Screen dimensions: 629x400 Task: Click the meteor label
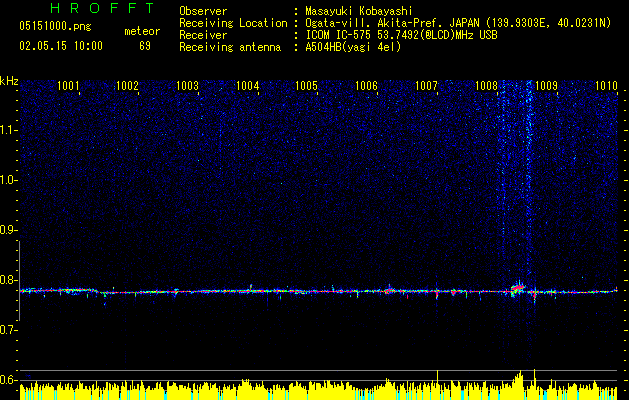coord(142,31)
